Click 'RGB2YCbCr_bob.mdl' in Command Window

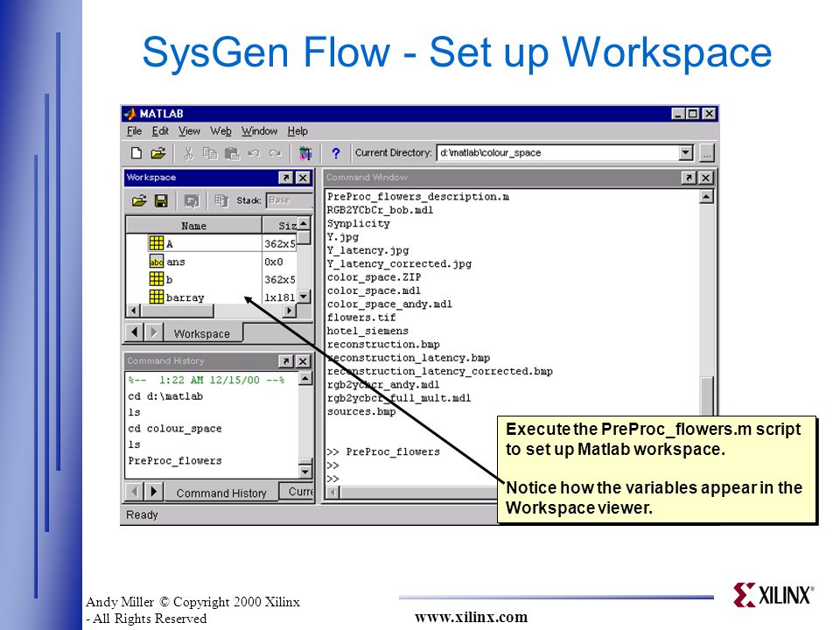380,210
